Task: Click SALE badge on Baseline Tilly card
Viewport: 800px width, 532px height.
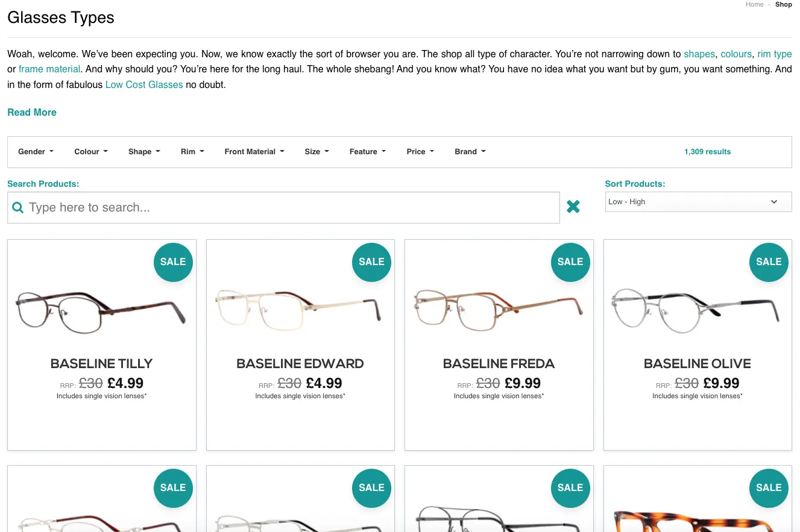Action: [173, 262]
